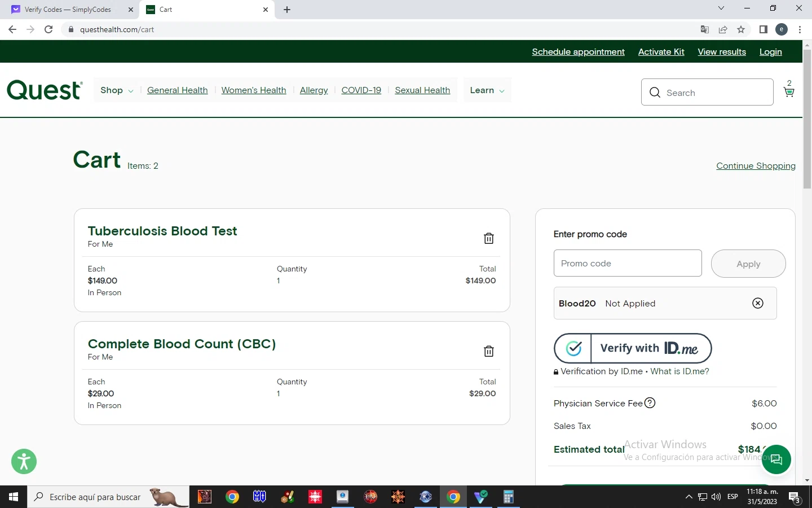Screen dimensions: 812x508
Task: Open Chrome's three-dot menu
Action: click(800, 29)
